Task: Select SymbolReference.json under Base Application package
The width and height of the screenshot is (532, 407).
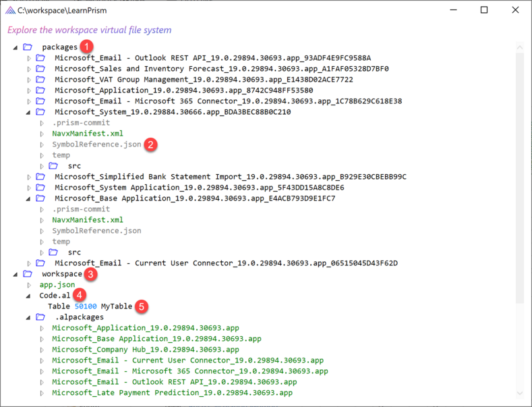Action: coord(96,231)
